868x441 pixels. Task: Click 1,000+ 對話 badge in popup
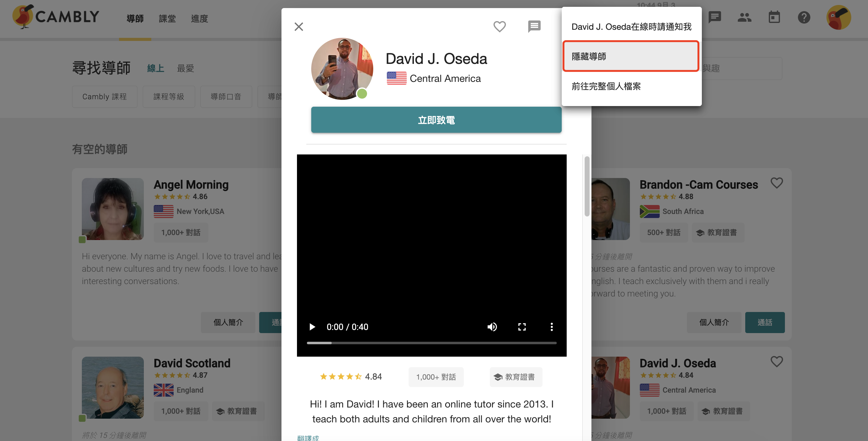436,377
